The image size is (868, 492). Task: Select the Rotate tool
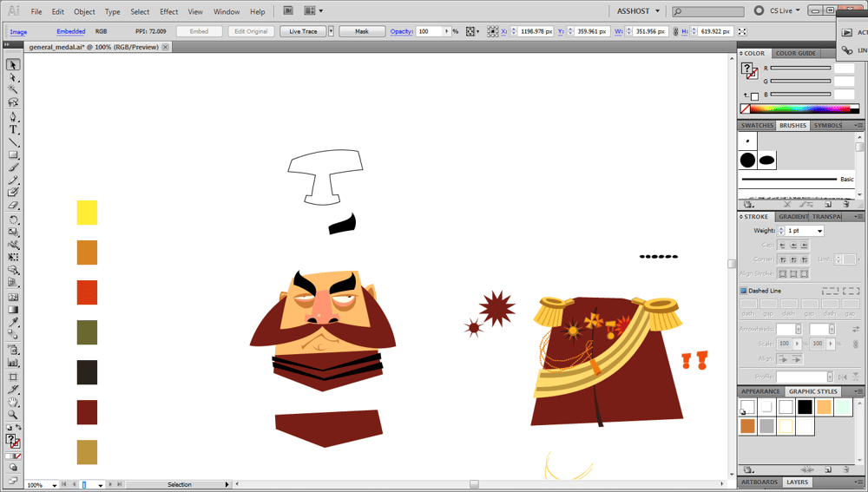coord(13,220)
